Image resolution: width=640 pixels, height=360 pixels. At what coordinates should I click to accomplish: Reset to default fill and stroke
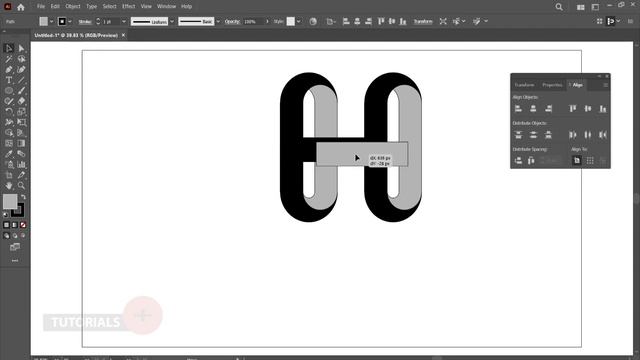click(5, 215)
